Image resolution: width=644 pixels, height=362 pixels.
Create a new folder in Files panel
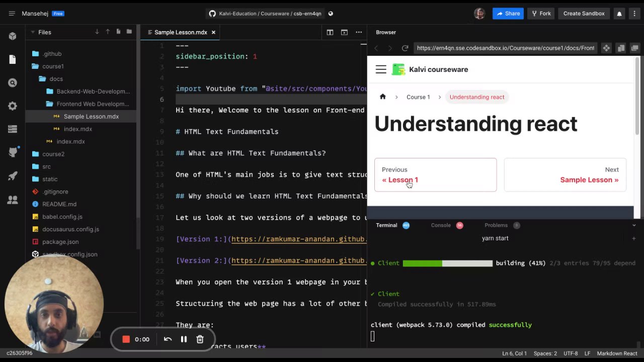click(129, 32)
